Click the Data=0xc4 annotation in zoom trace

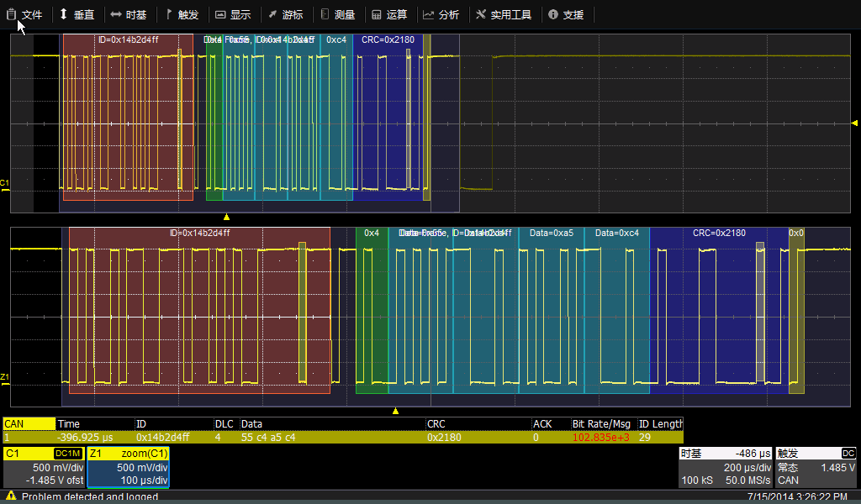click(x=616, y=233)
